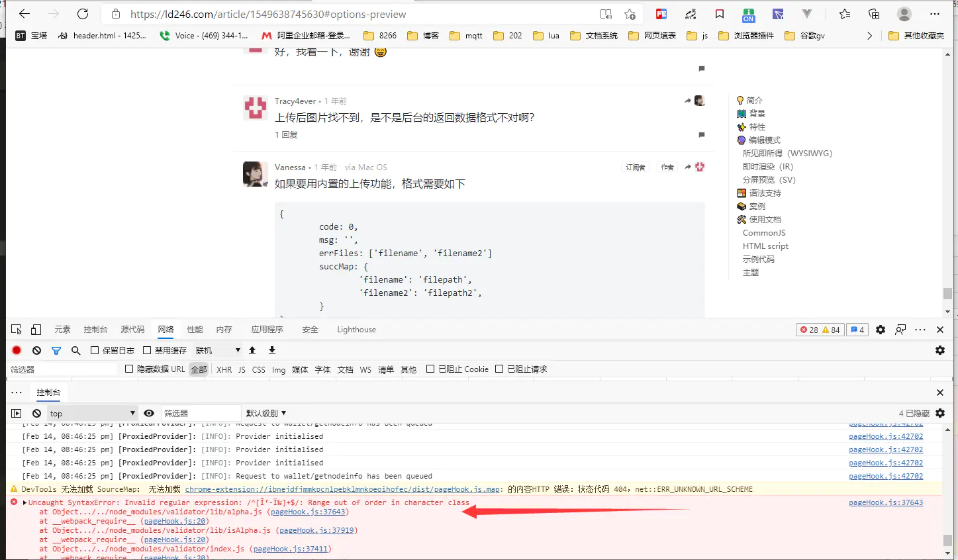
Task: Toggle the console sidebar panel
Action: 17,413
